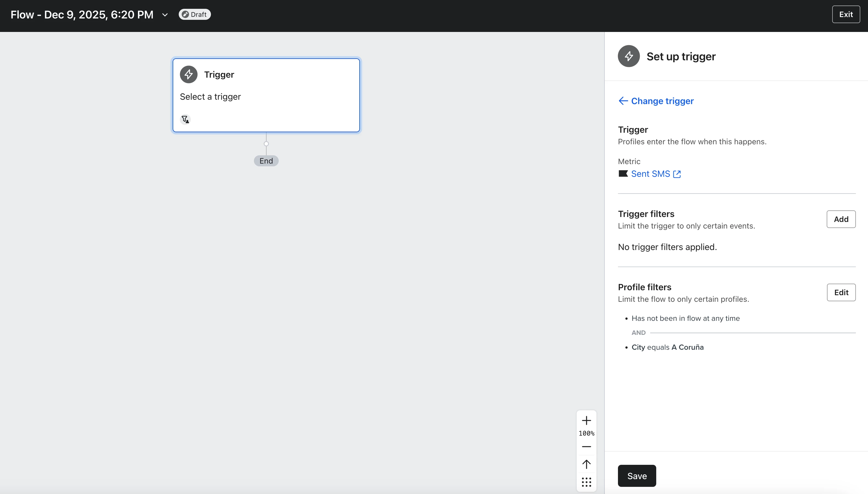The height and width of the screenshot is (494, 868).
Task: Click the up arrow canvas control
Action: (586, 464)
